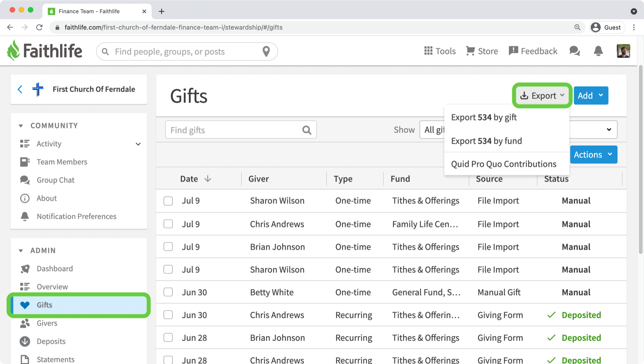Expand the Activity submenu chevron
644x364 pixels.
pos(138,144)
